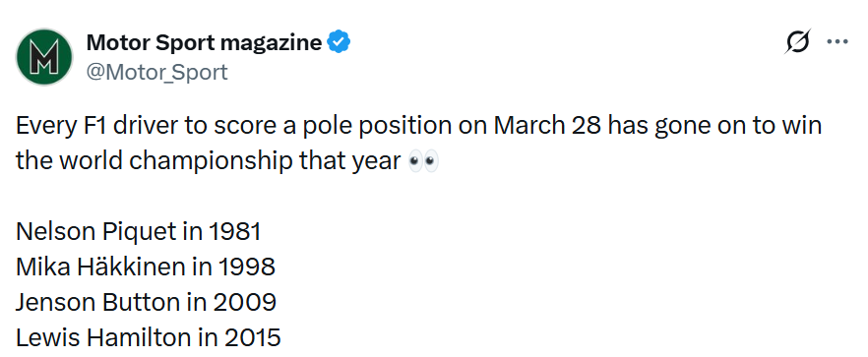The width and height of the screenshot is (868, 357).
Task: Click the white M letter in the logo
Action: click(43, 58)
